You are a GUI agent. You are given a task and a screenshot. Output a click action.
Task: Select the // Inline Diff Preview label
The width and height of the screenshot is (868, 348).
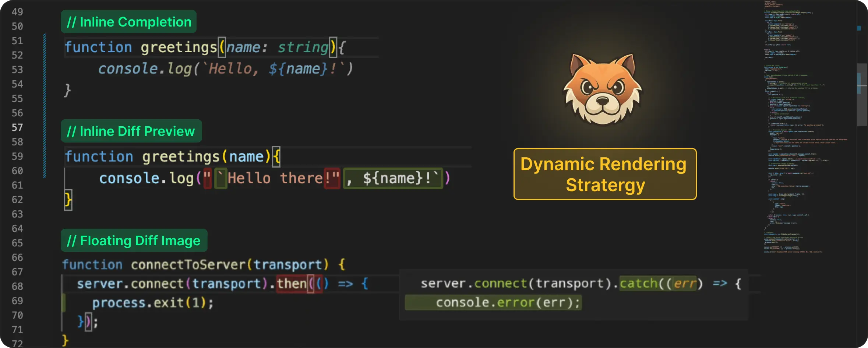point(131,131)
